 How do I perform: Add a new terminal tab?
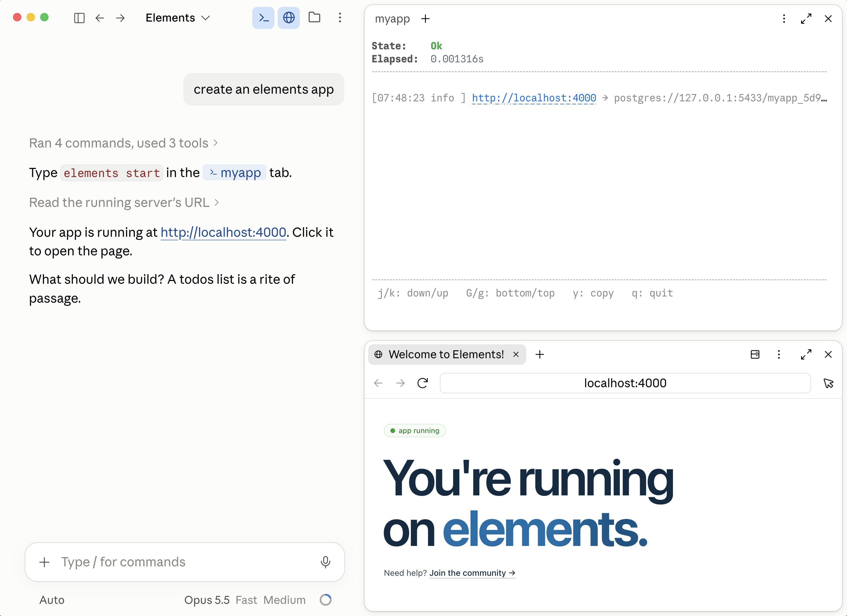tap(425, 18)
